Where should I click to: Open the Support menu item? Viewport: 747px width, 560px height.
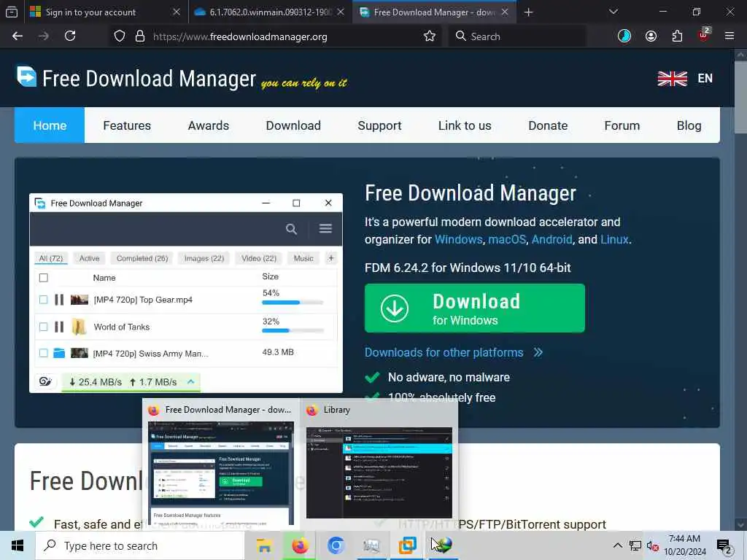[x=379, y=125]
